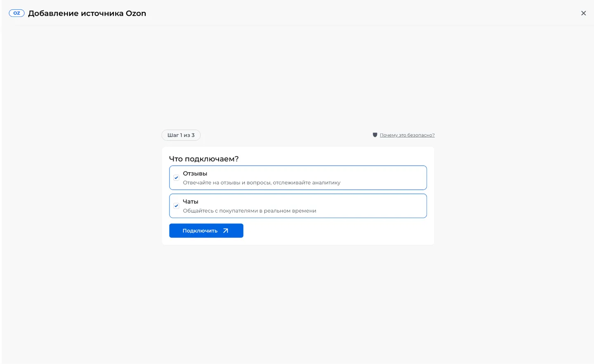This screenshot has width=594, height=364.
Task: Click the arrow icon inside Подключить button
Action: tap(226, 231)
